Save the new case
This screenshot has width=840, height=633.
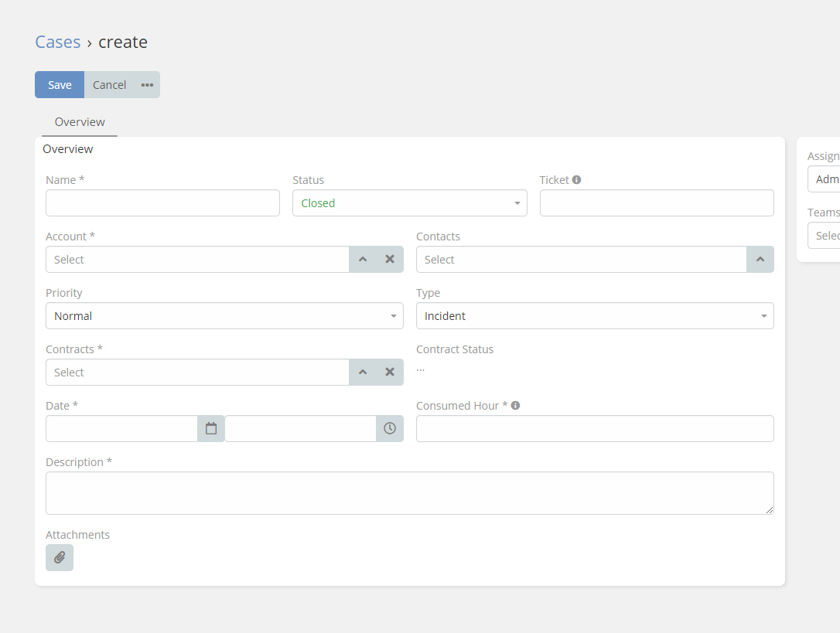point(60,84)
